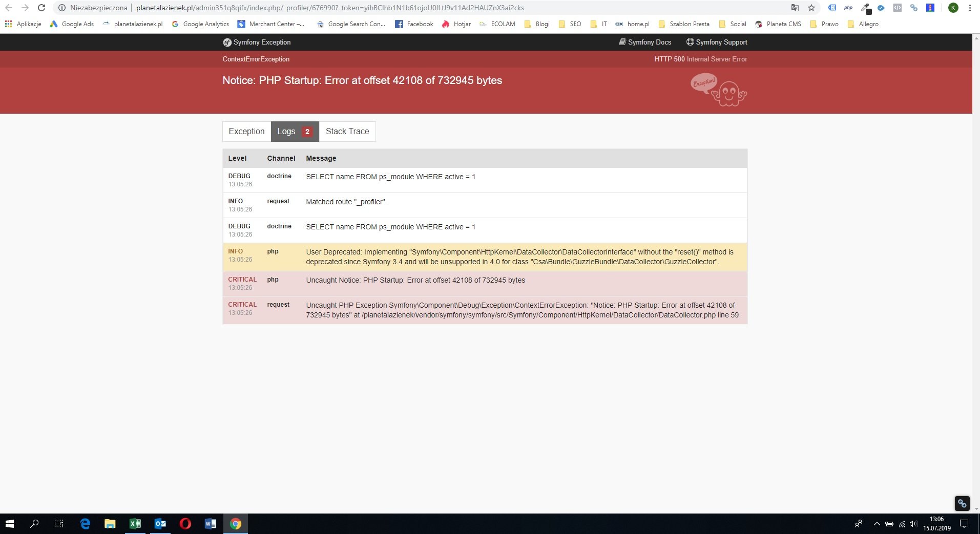Click the 'User Deprecated' GuzzleCollector log message
The image size is (980, 534).
[519, 257]
